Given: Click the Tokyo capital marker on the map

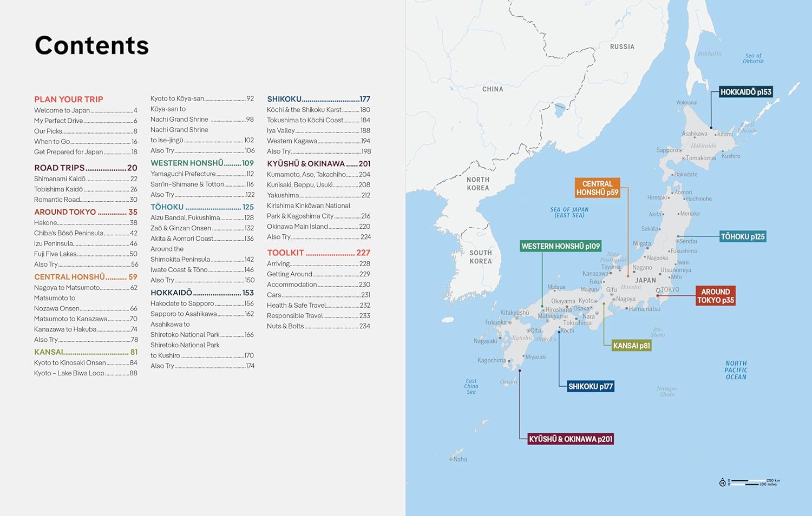Looking at the screenshot, I should pos(658,290).
